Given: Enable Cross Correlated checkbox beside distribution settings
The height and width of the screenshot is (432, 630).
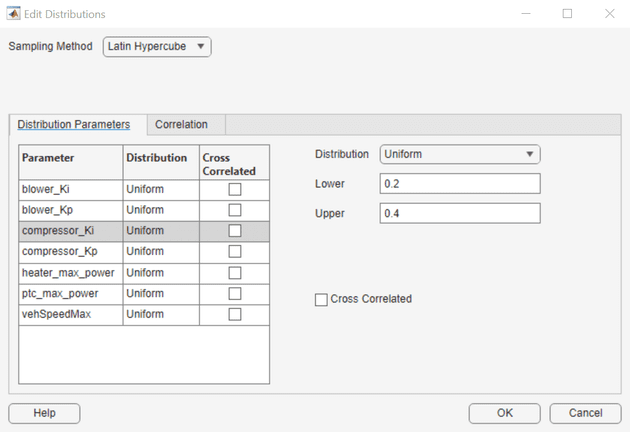Looking at the screenshot, I should tap(321, 300).
